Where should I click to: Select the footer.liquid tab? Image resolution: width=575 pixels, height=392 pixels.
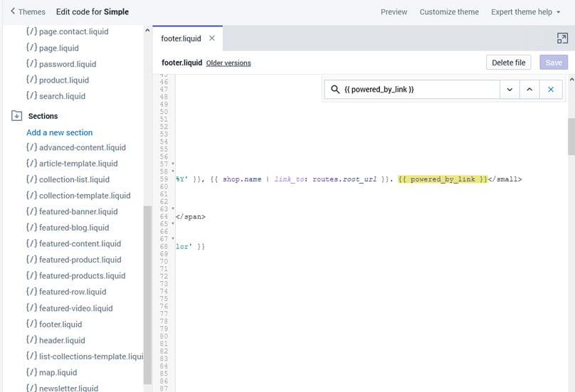click(181, 38)
